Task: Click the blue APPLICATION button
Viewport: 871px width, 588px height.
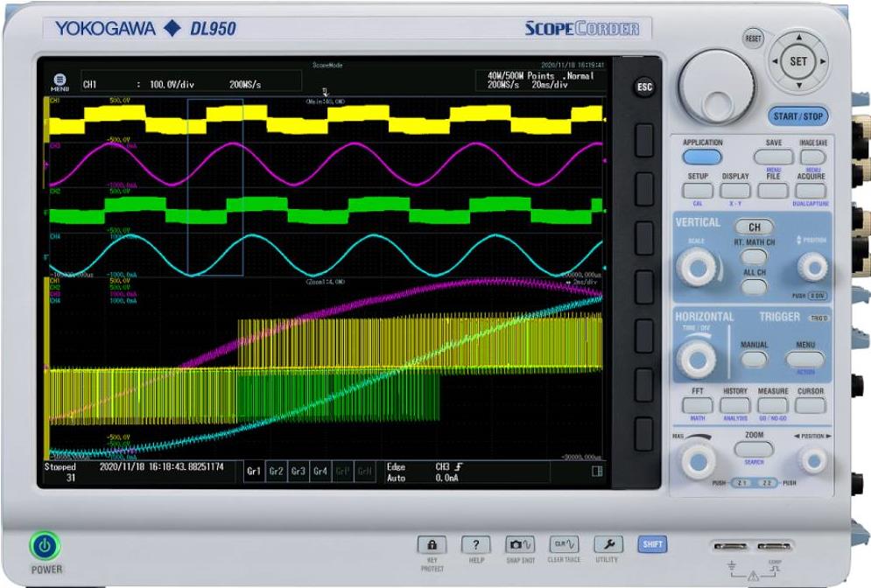Action: coord(702,157)
